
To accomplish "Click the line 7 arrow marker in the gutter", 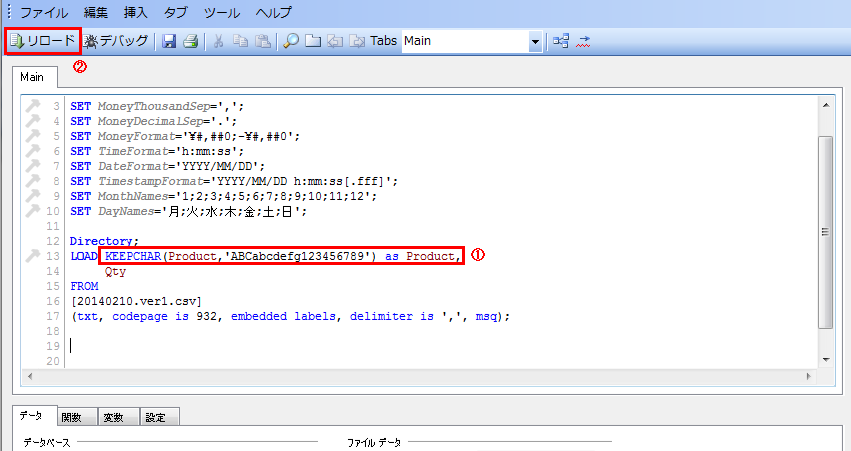I will [33, 165].
